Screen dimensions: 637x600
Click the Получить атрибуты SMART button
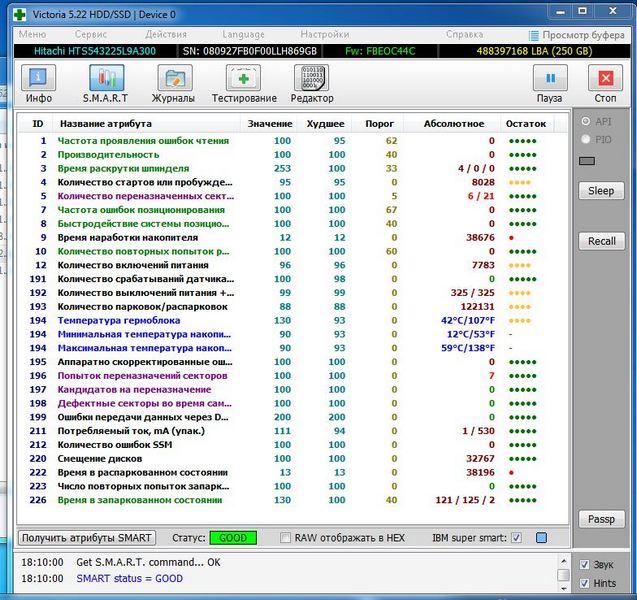click(x=87, y=538)
